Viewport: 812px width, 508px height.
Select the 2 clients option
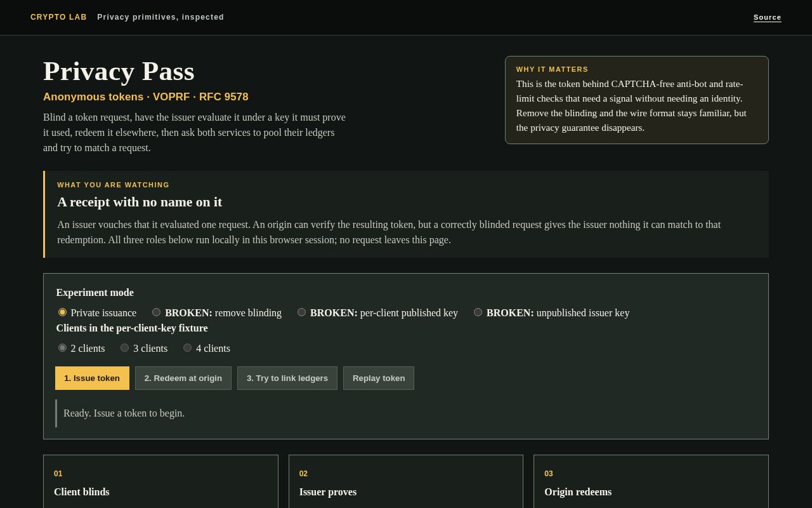click(x=62, y=348)
